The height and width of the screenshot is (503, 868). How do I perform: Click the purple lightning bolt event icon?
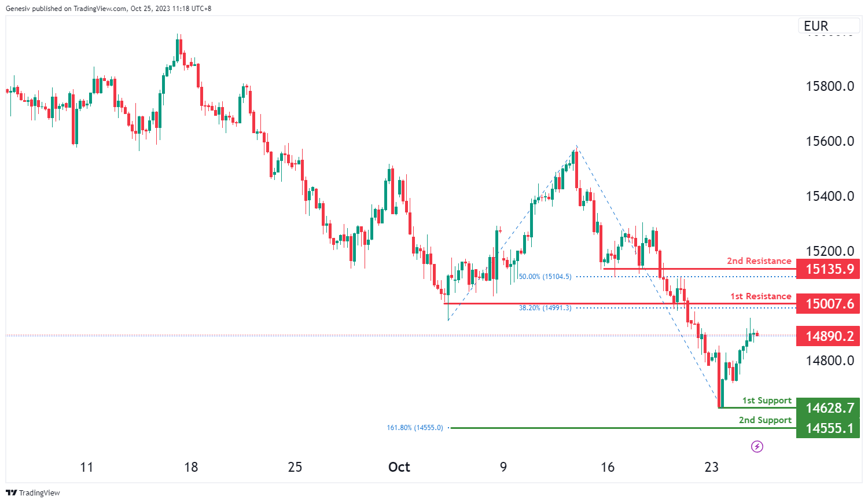pyautogui.click(x=757, y=446)
